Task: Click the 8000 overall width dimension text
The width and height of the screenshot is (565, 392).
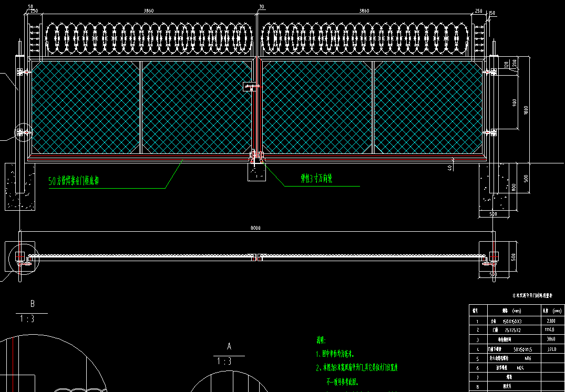Action: click(255, 228)
